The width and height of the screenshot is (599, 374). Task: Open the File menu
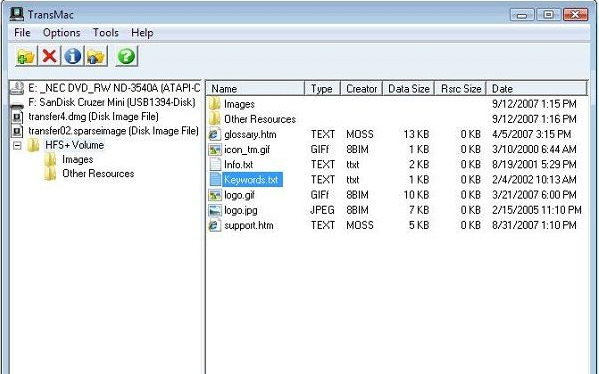22,33
